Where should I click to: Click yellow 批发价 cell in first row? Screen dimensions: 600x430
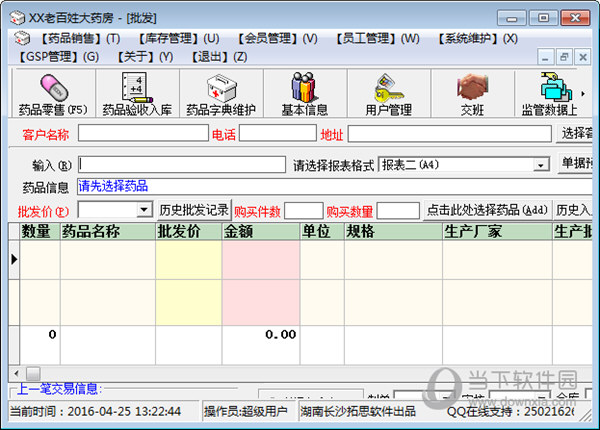[189, 260]
